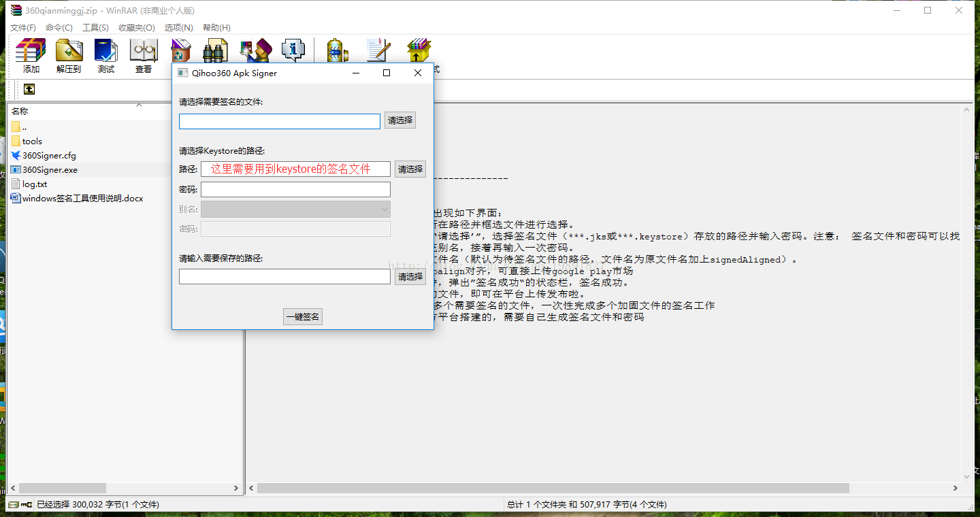This screenshot has width=980, height=517.
Task: Click the key password icon in status bar
Action: pos(27,505)
